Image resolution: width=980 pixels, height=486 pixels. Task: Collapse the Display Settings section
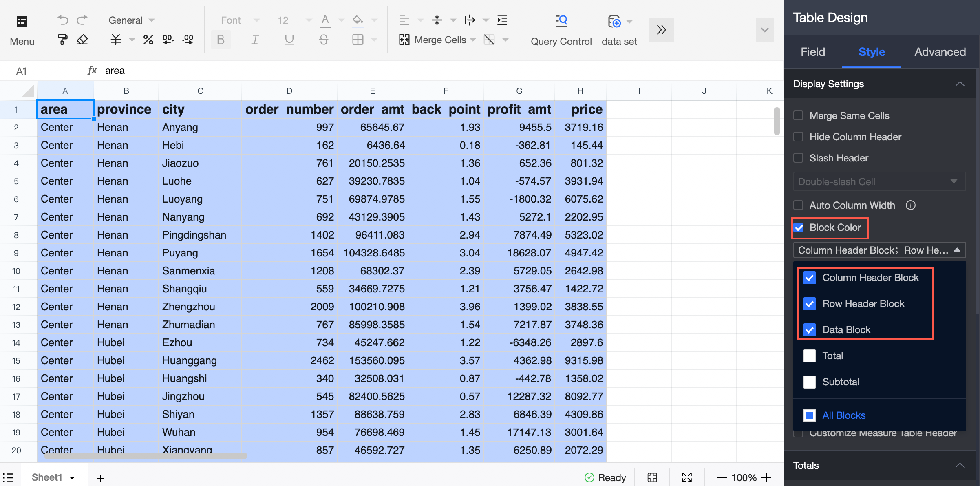[960, 84]
